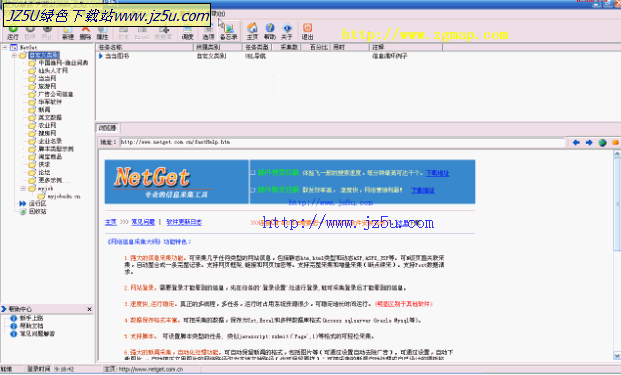Image resolution: width=621 pixels, height=375 pixels.
Task: Select the 当当网 folder in the tree
Action: 47,78
